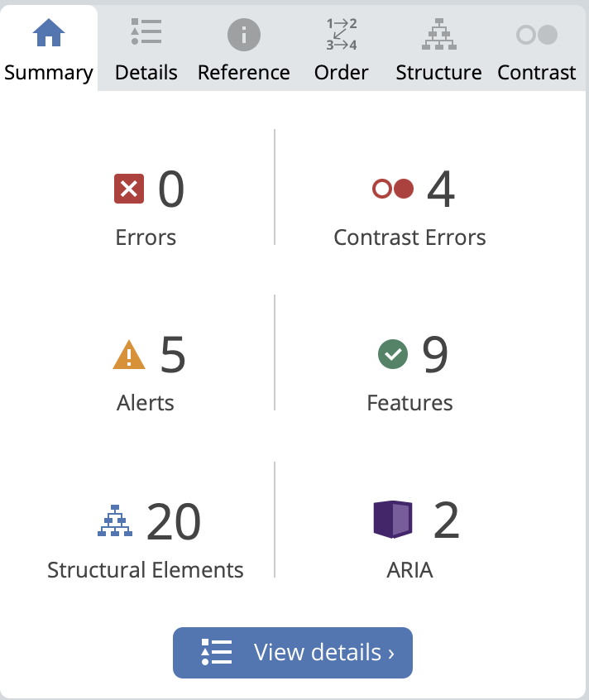Open the Reference tab label
589x700 pixels.
coord(243,73)
